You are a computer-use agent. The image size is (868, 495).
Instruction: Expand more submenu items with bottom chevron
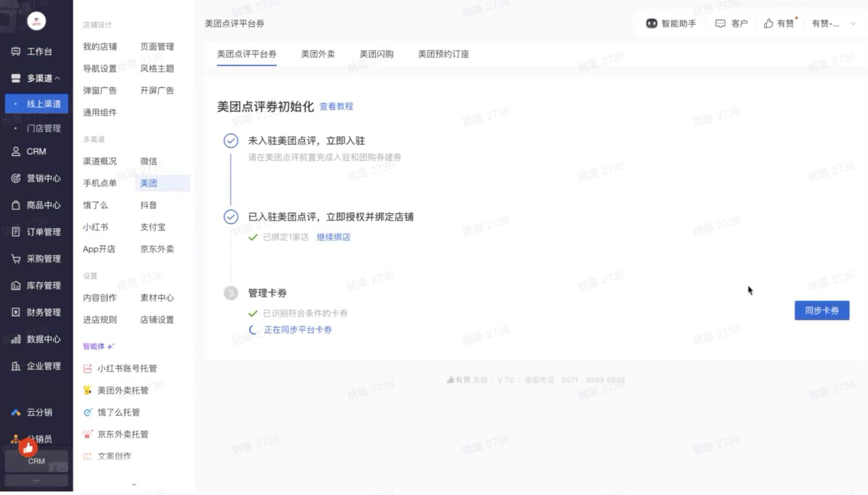coord(134,484)
